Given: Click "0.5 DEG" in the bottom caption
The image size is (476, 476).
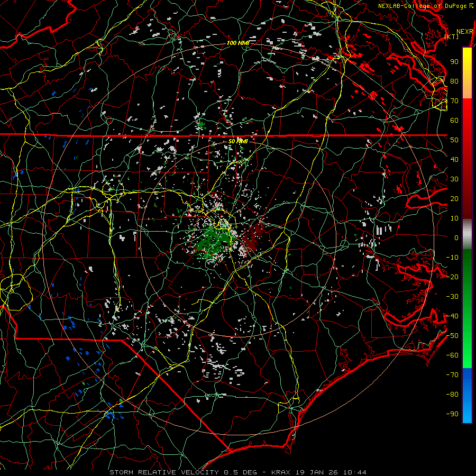Looking at the screenshot, I should tap(240, 472).
